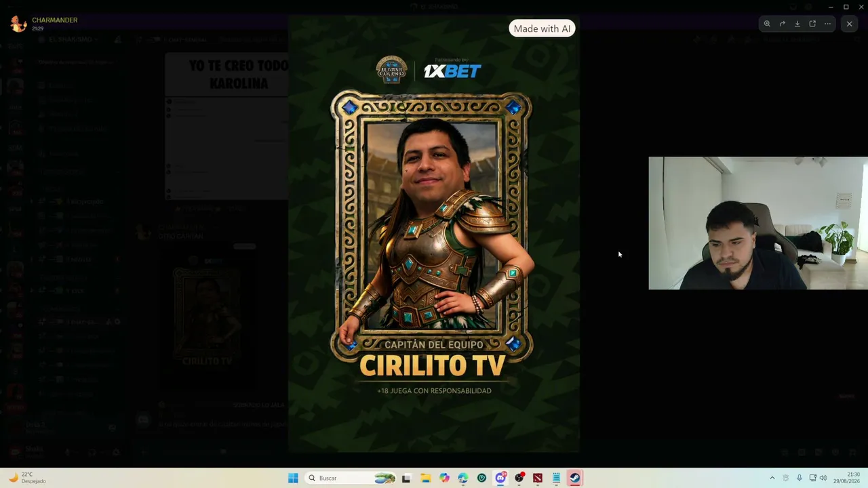Expand the hidden system tray icons

pyautogui.click(x=772, y=478)
